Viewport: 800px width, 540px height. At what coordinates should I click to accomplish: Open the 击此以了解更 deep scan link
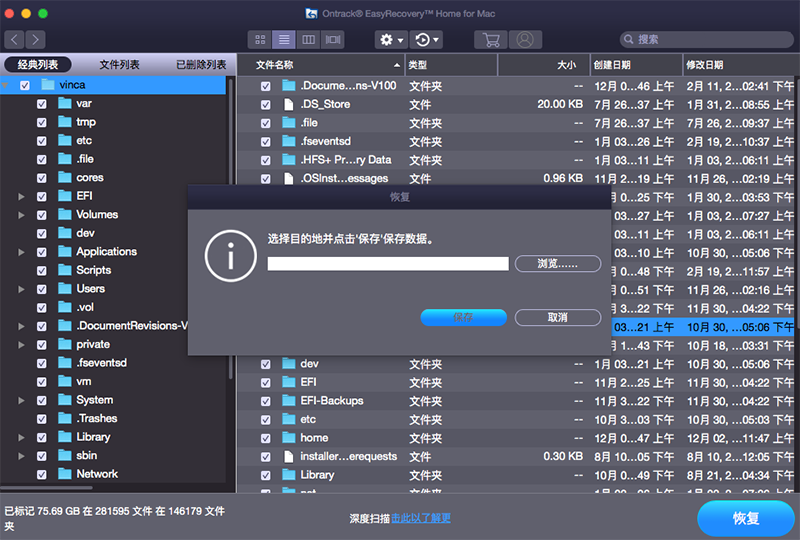pyautogui.click(x=421, y=518)
